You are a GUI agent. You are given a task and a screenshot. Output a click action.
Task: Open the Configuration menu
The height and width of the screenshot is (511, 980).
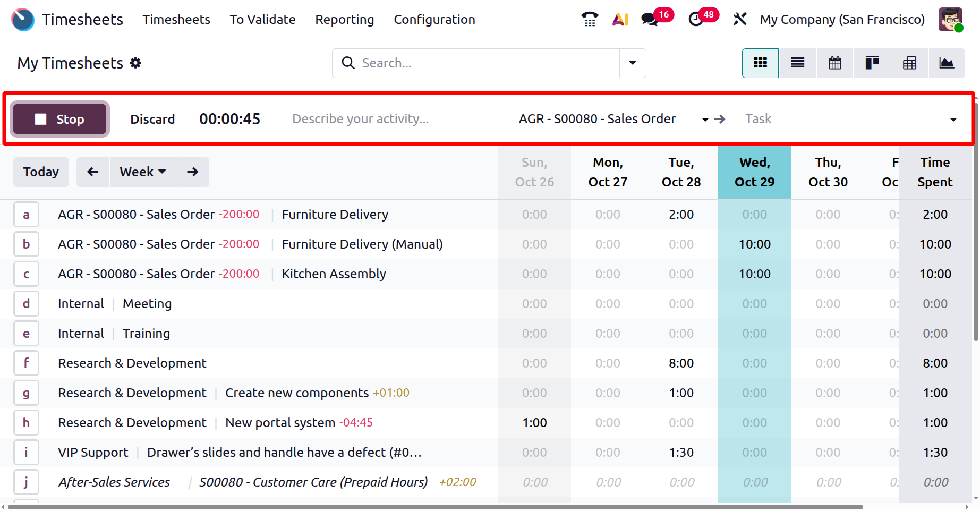tap(434, 20)
